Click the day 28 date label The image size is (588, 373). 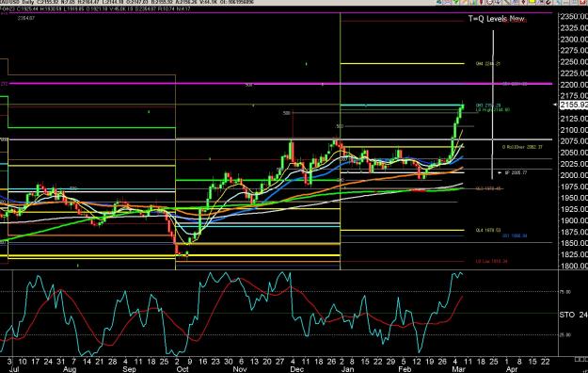(112, 362)
